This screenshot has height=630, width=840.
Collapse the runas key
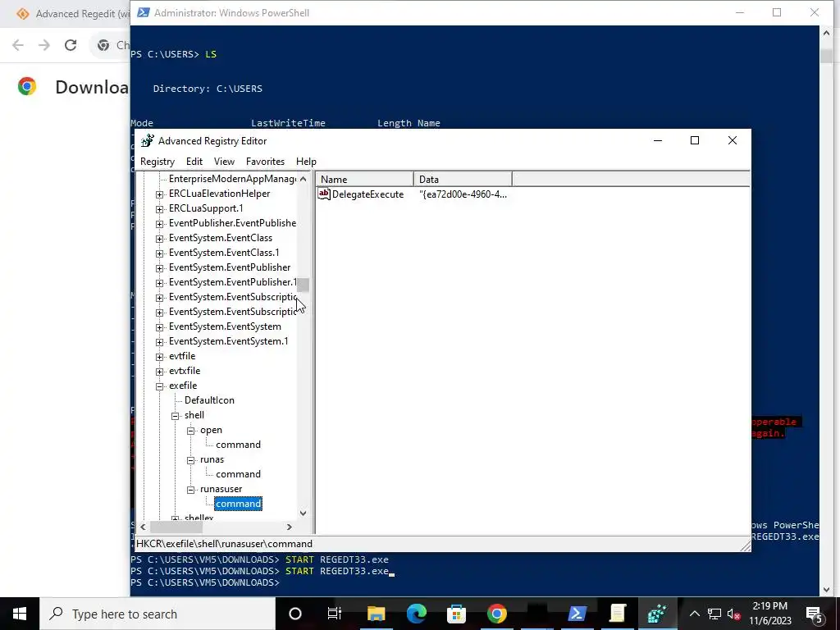point(190,459)
